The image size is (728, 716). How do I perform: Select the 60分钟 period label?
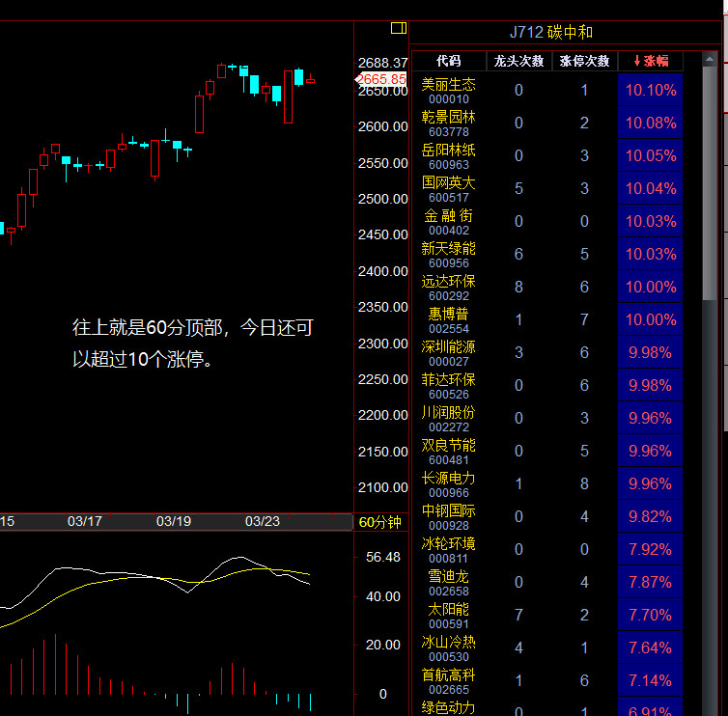[379, 522]
